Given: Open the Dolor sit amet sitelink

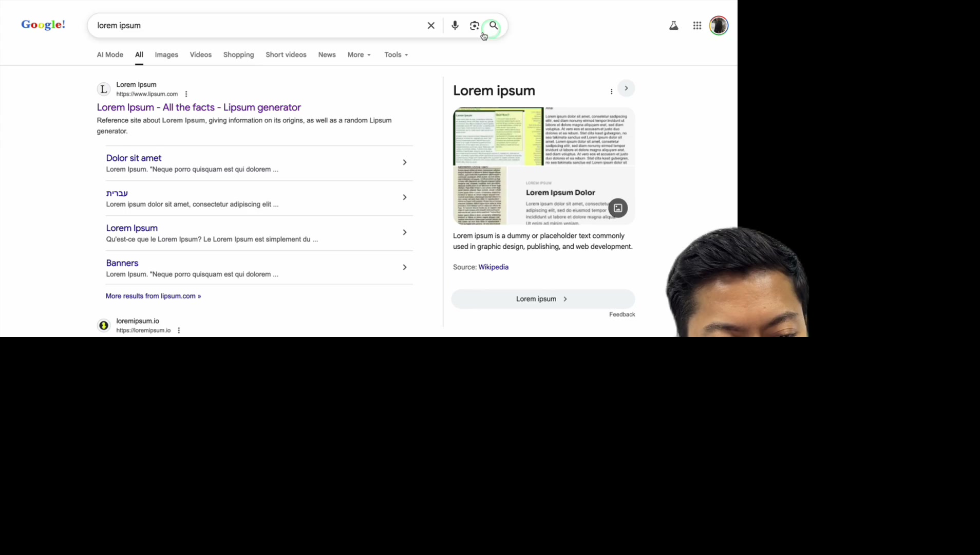Looking at the screenshot, I should 134,158.
